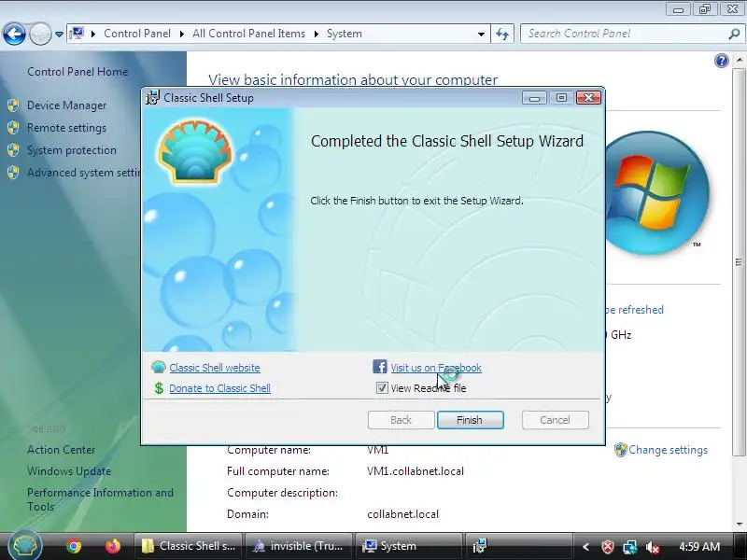Show hidden tray icons arrow
The image size is (747, 560).
(586, 547)
